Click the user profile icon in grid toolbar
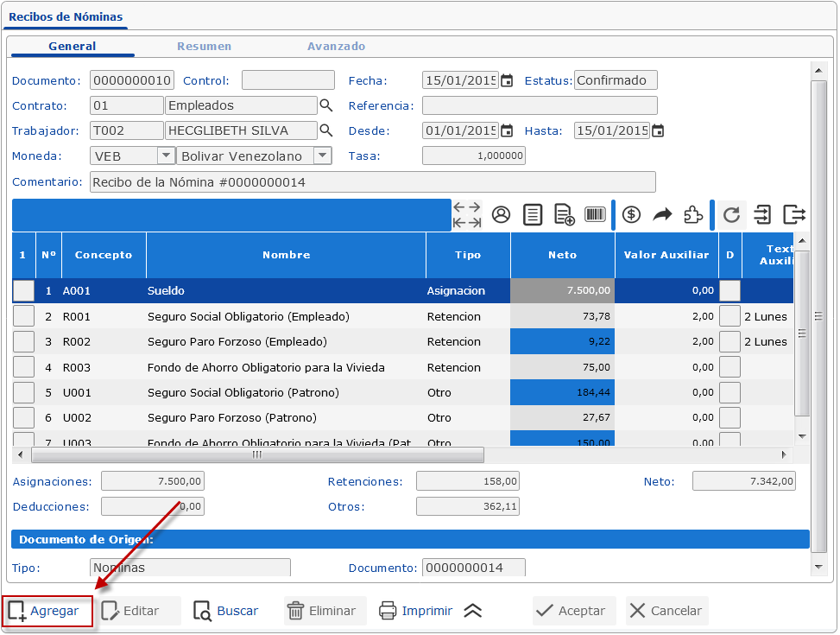This screenshot has height=635, width=840. tap(501, 215)
